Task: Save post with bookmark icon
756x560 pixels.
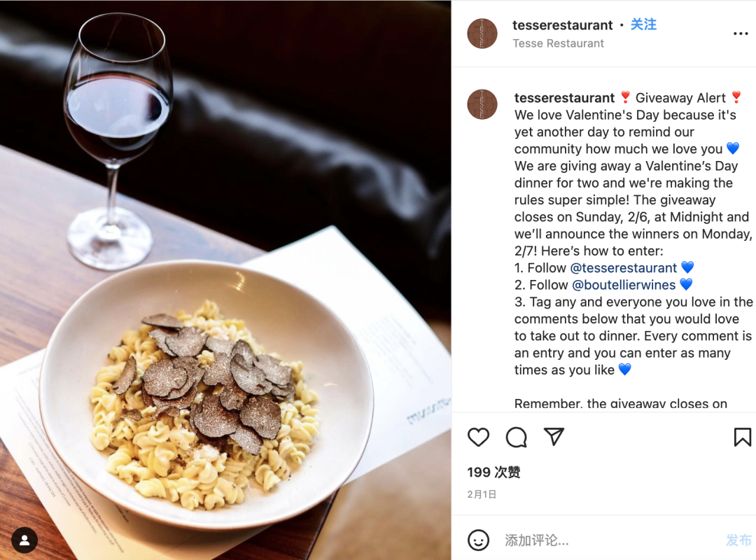Action: [742, 437]
